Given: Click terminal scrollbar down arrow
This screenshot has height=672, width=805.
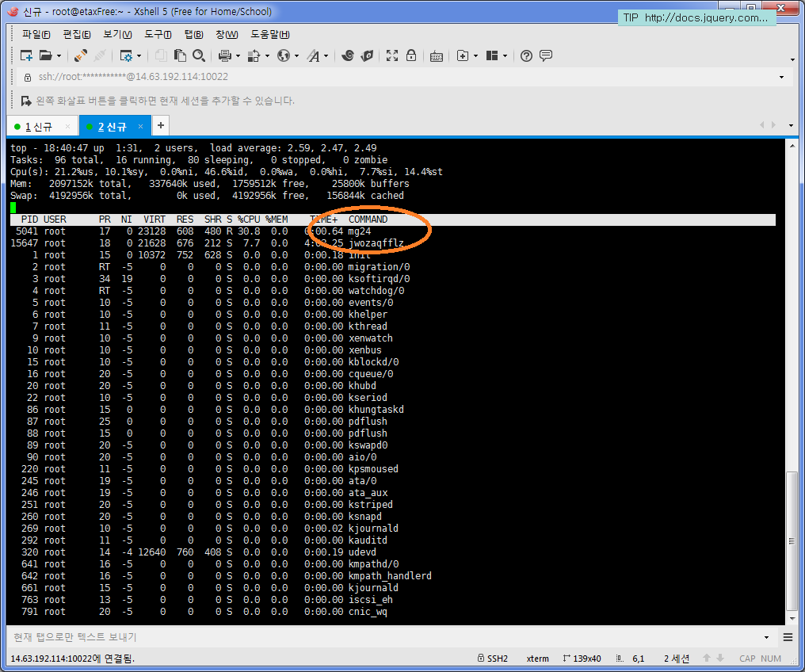Looking at the screenshot, I should [792, 618].
